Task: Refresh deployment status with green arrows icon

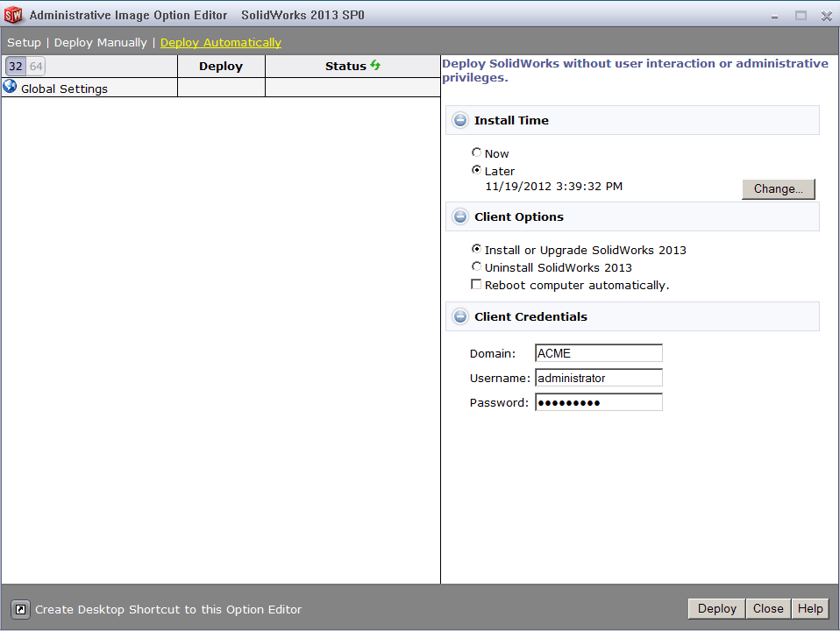Action: coord(375,66)
